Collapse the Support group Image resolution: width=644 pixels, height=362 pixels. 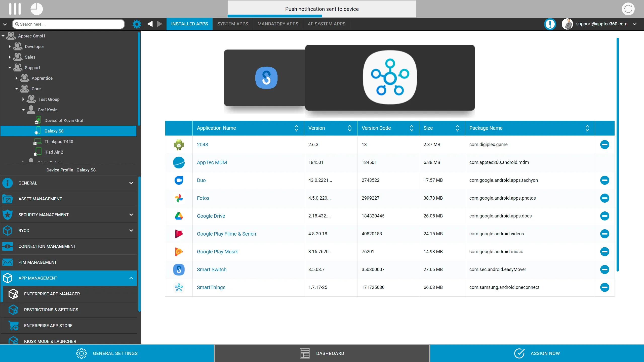10,68
